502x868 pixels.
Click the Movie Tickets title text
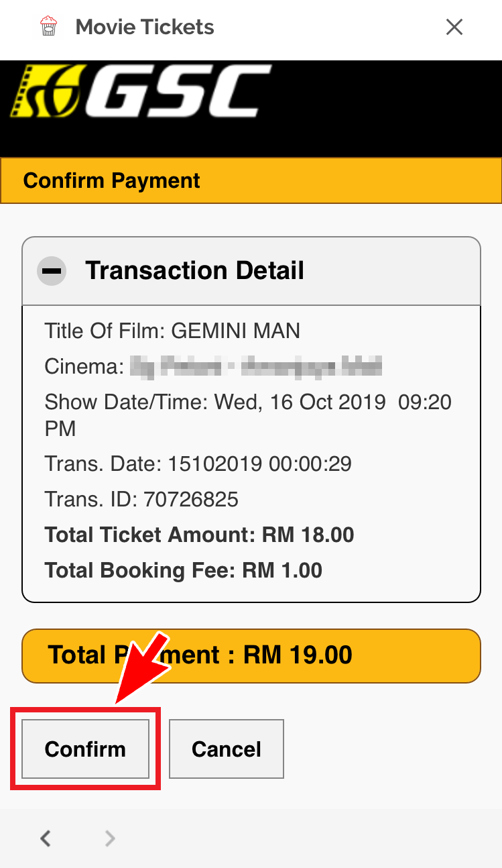tap(145, 28)
